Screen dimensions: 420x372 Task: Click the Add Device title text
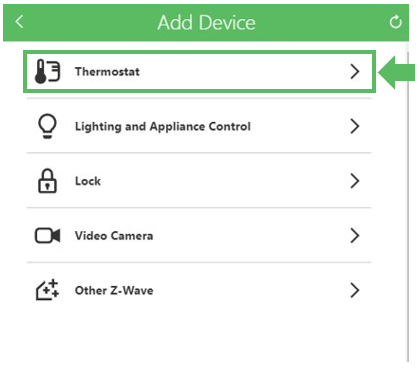206,23
